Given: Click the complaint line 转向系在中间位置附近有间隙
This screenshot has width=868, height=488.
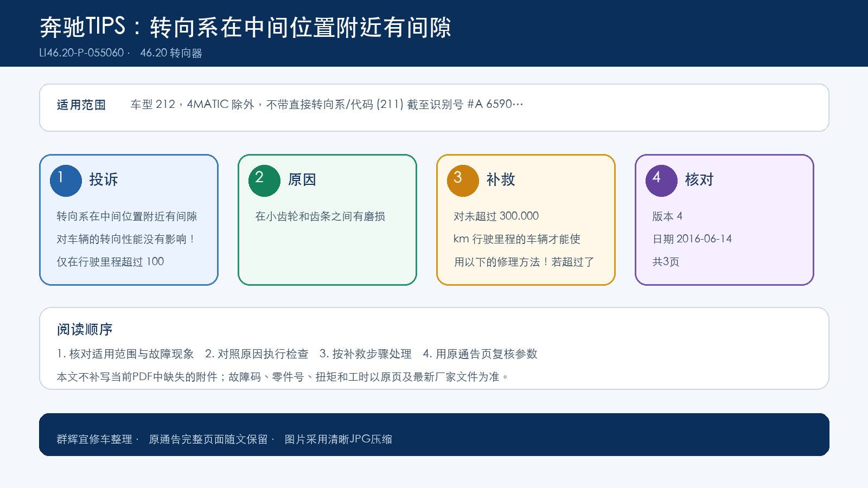Looking at the screenshot, I should tap(127, 216).
